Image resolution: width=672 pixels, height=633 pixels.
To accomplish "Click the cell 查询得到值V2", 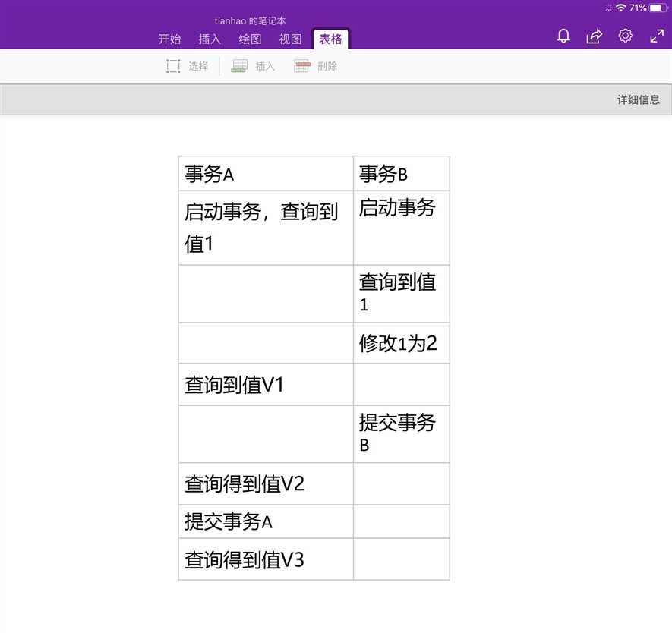I will tap(266, 484).
